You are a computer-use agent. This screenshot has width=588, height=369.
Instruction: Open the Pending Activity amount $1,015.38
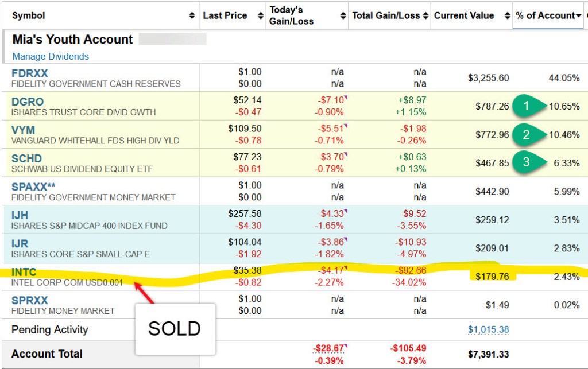click(x=488, y=330)
